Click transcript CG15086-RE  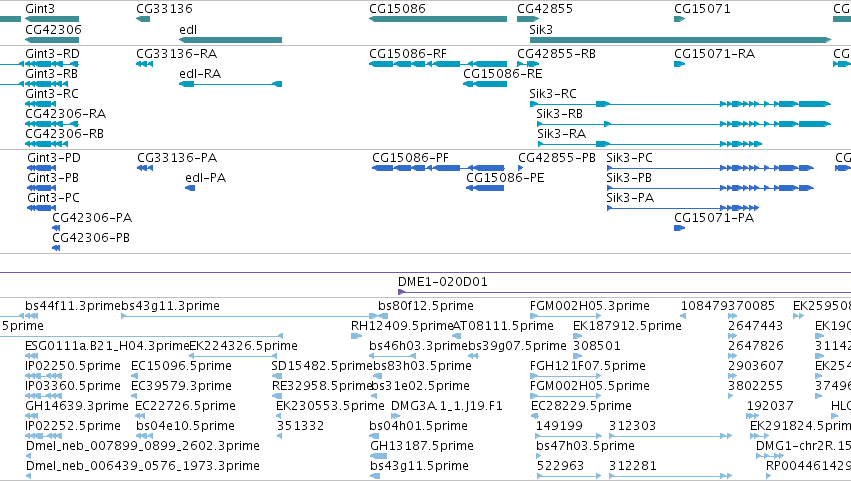tap(503, 74)
